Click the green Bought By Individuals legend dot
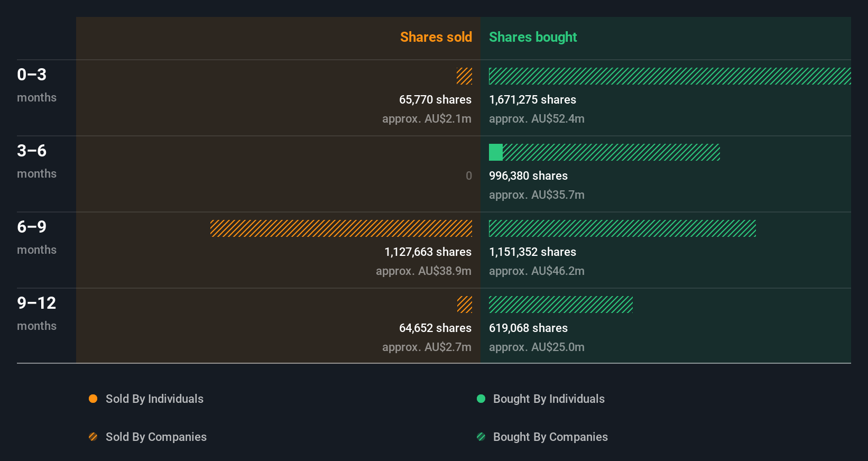The image size is (868, 461). pyautogui.click(x=481, y=399)
